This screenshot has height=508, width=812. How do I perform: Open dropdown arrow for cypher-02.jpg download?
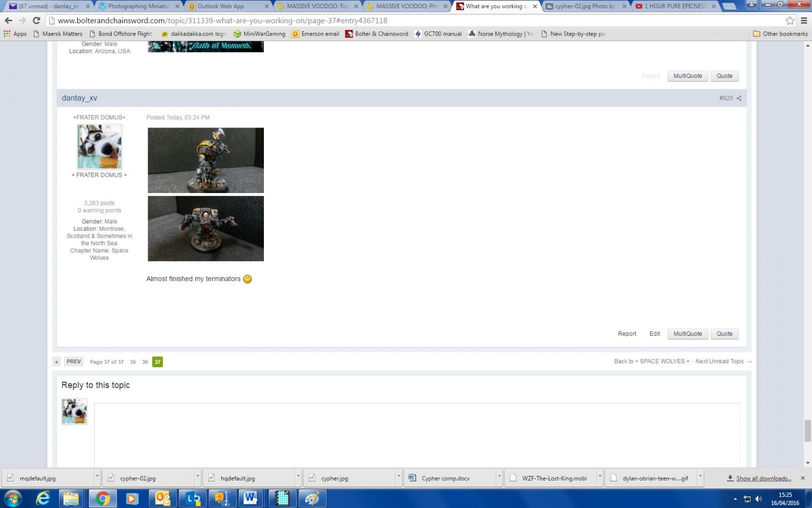click(197, 478)
